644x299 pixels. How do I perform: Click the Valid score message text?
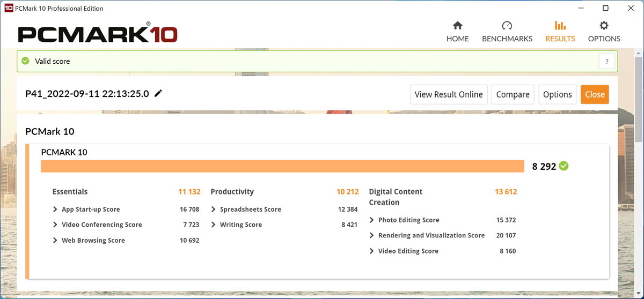(53, 61)
